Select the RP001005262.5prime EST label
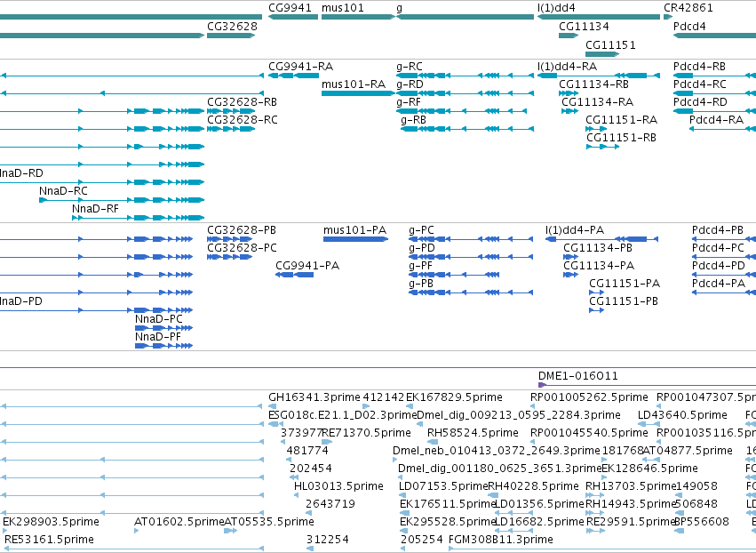756x553 pixels. point(589,397)
